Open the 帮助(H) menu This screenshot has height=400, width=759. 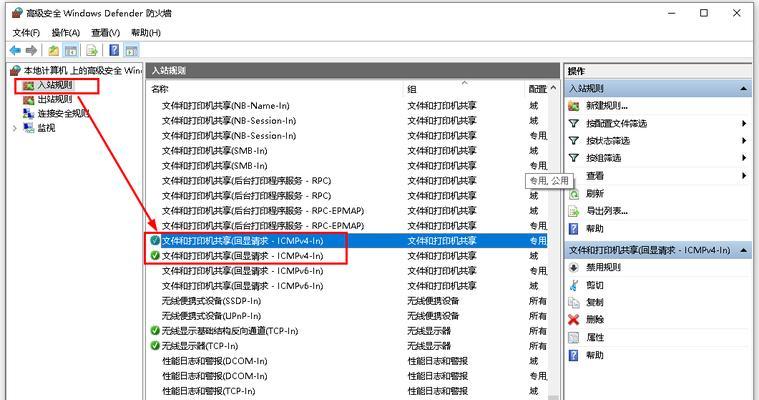tap(146, 32)
